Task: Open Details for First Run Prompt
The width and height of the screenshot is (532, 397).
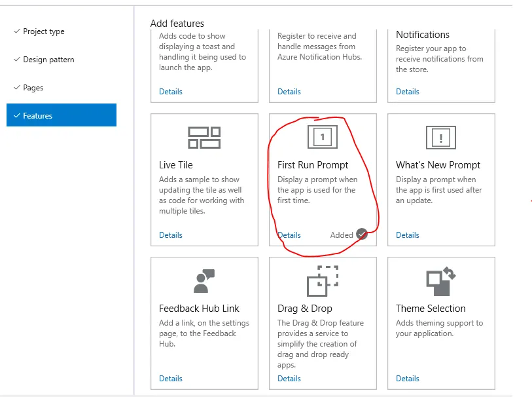Action: pos(289,235)
